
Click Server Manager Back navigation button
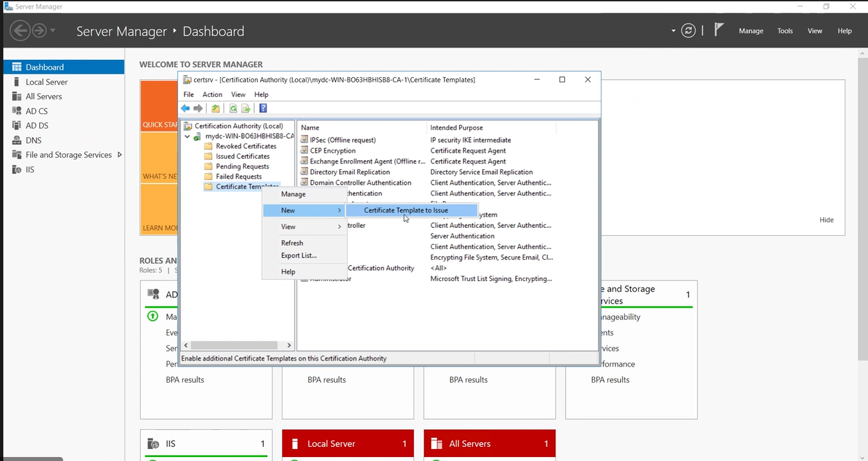(x=20, y=31)
